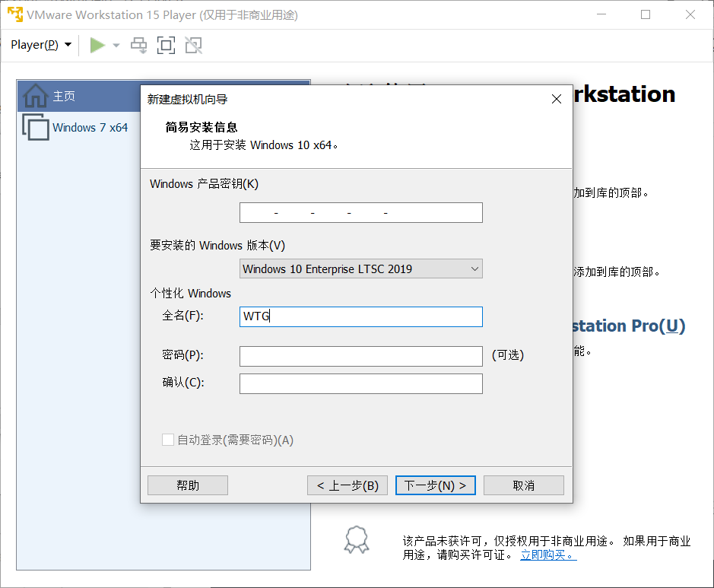Close the 新建虚拟机向导 dialog
The image size is (714, 588).
pyautogui.click(x=556, y=99)
